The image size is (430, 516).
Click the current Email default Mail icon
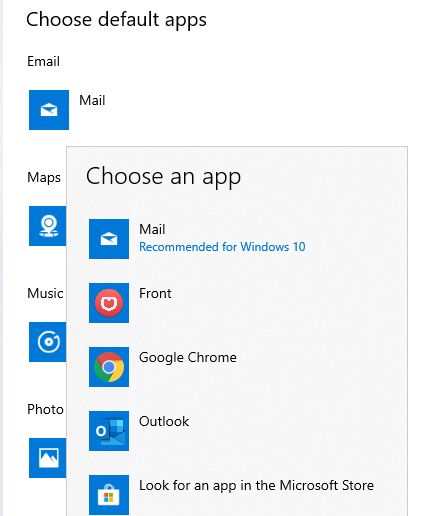point(49,110)
